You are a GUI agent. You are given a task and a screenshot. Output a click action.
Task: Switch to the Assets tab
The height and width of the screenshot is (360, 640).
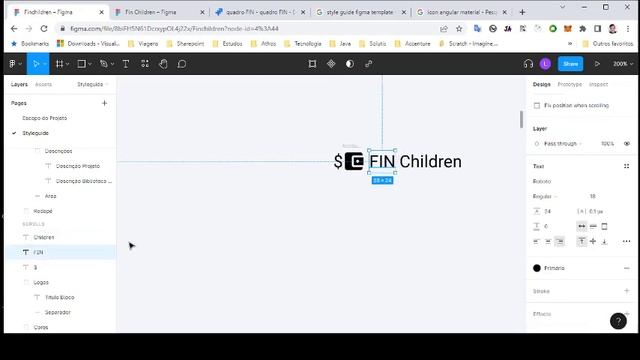pyautogui.click(x=43, y=84)
